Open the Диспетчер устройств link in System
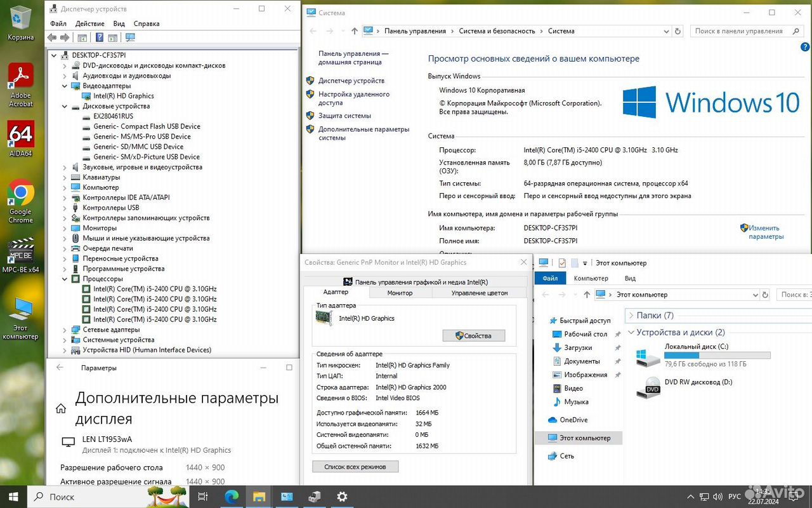 (x=351, y=81)
